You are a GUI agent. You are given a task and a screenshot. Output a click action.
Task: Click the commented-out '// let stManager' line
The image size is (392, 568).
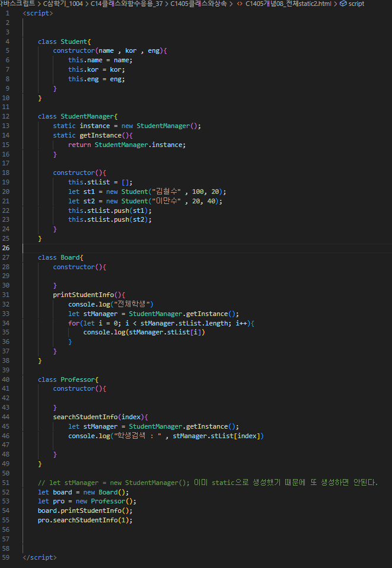208,483
